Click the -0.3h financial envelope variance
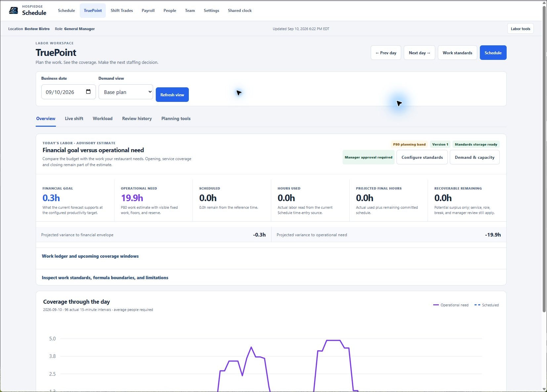Image resolution: width=547 pixels, height=392 pixels. click(259, 235)
